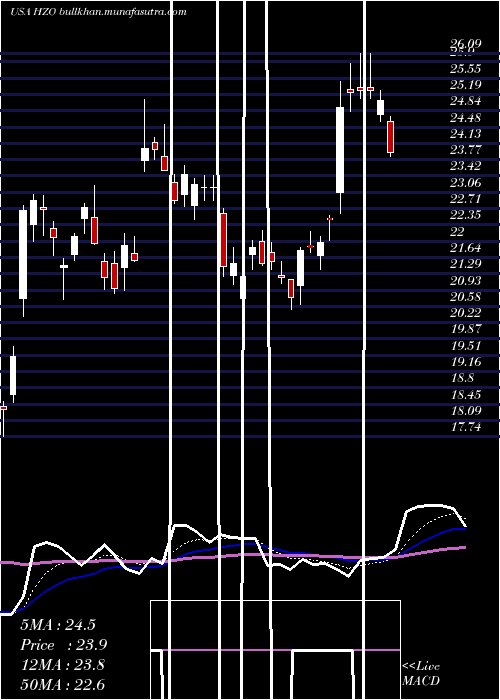
Task: Click the 'USA HZO bullkhan.munafasutra.com' title text
Action: click(x=98, y=12)
